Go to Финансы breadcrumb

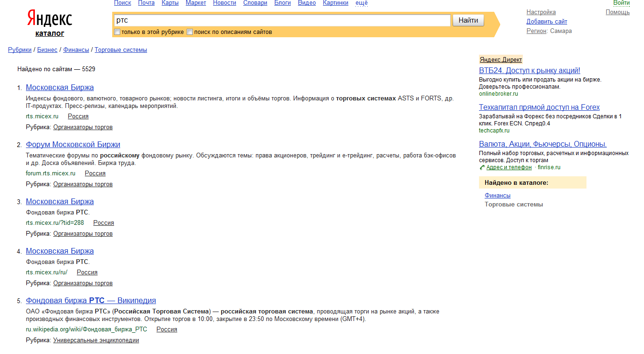coord(76,50)
